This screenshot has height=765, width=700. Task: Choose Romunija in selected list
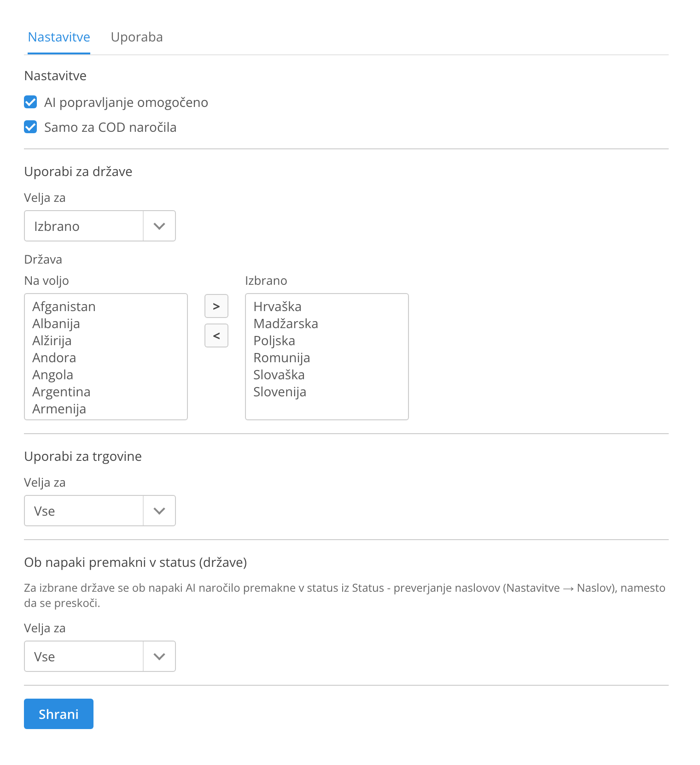tap(327, 358)
